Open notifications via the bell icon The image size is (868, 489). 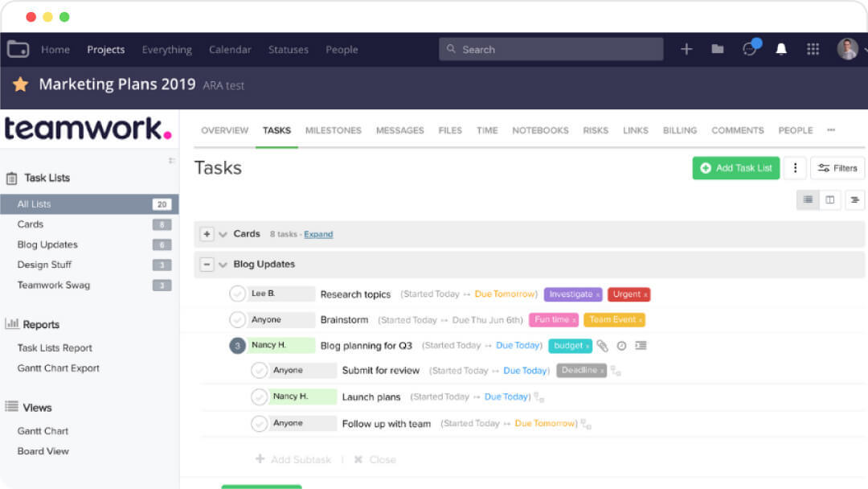click(780, 49)
